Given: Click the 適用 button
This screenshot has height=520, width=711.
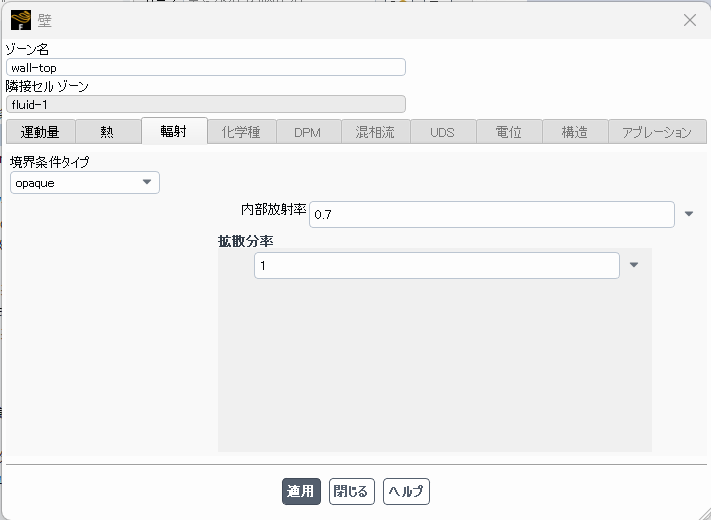Looking at the screenshot, I should coord(301,491).
